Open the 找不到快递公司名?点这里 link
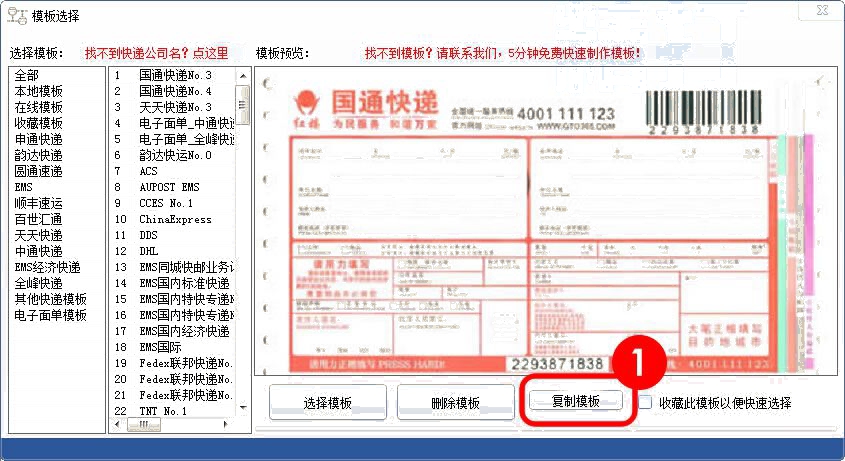This screenshot has height=461, width=845. pyautogui.click(x=157, y=53)
